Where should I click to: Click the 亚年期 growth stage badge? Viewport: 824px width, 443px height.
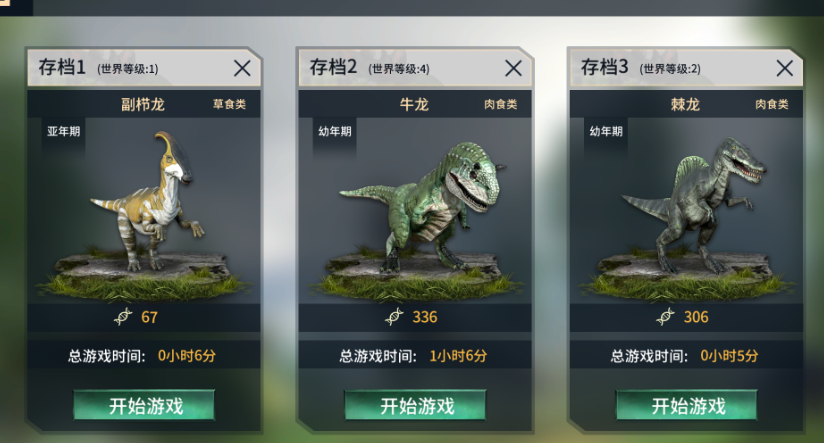64,131
